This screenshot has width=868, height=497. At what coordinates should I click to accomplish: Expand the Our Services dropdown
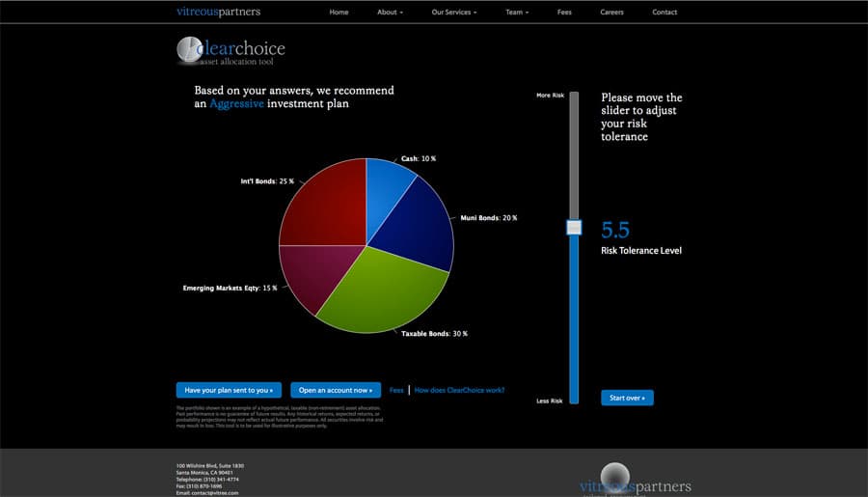pos(454,13)
